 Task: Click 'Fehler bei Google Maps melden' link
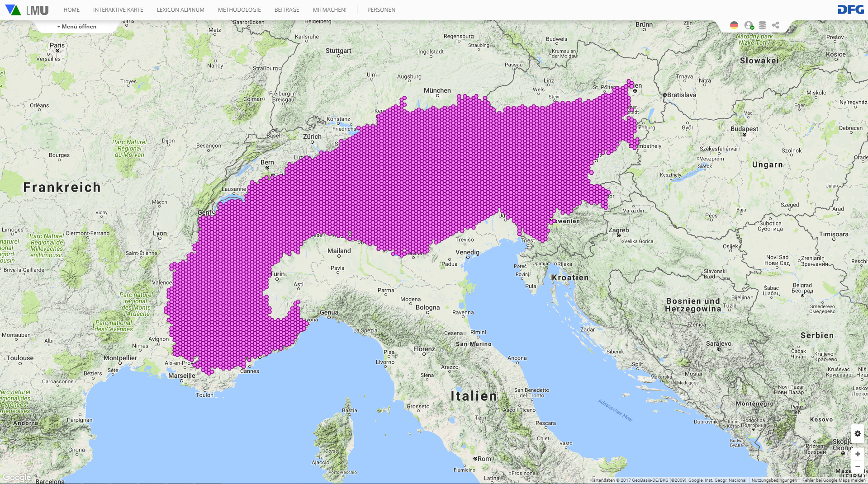pyautogui.click(x=834, y=480)
